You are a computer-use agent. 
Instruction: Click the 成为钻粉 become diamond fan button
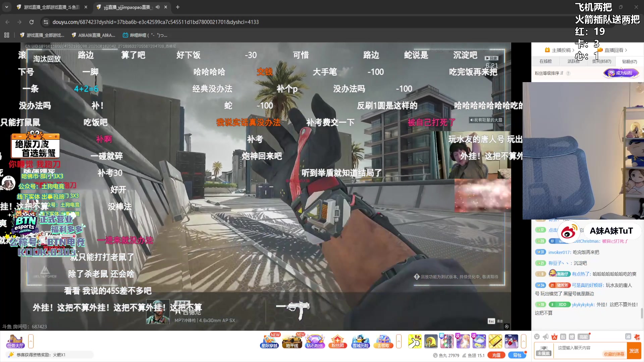click(x=621, y=73)
